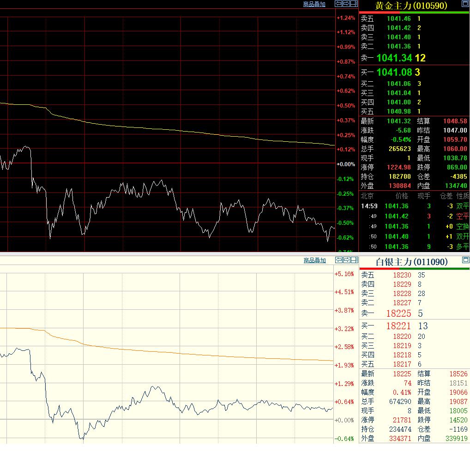Select silver 卖二 price 18227
The height and width of the screenshot is (476, 470).
click(x=402, y=303)
